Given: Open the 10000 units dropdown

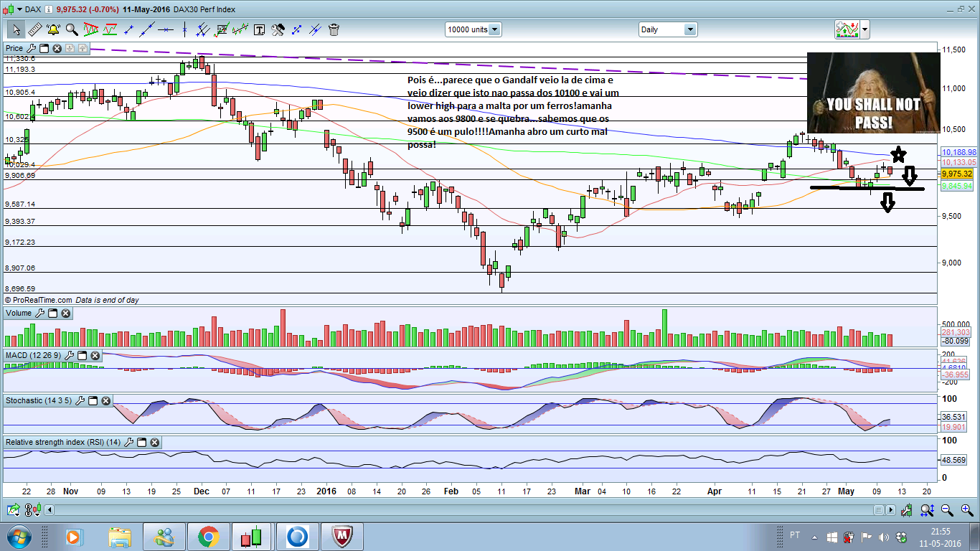Looking at the screenshot, I should (x=494, y=29).
